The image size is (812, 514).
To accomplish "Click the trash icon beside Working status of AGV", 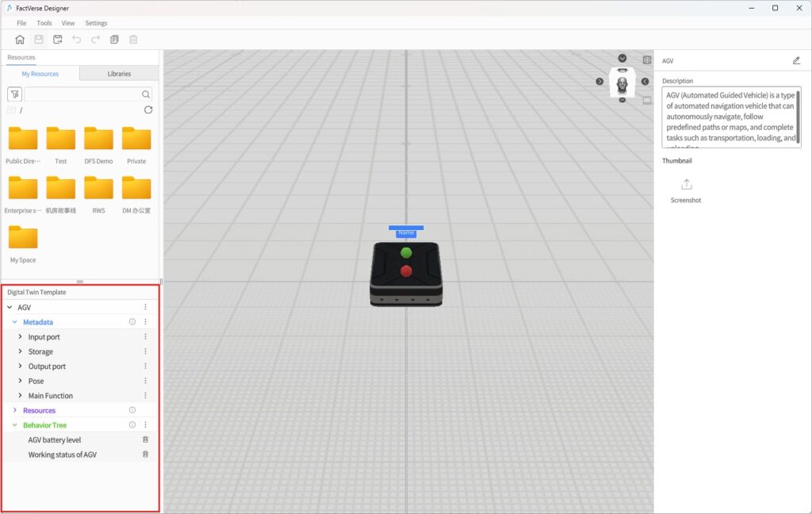I will 145,454.
